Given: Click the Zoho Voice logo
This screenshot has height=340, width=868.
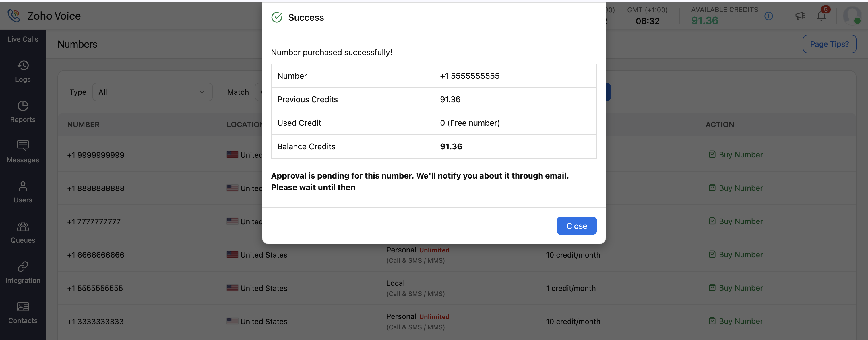Looking at the screenshot, I should tap(44, 16).
